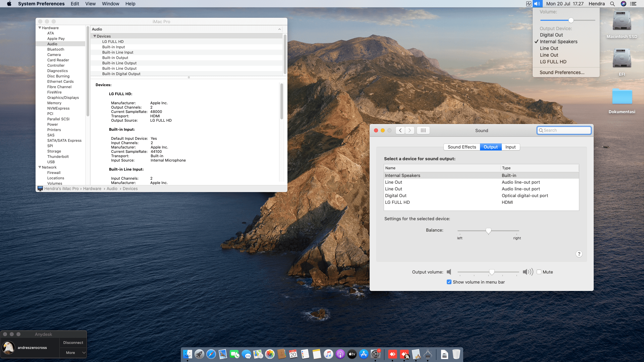Open FaceTime from the dock
The height and width of the screenshot is (362, 644).
(234, 354)
